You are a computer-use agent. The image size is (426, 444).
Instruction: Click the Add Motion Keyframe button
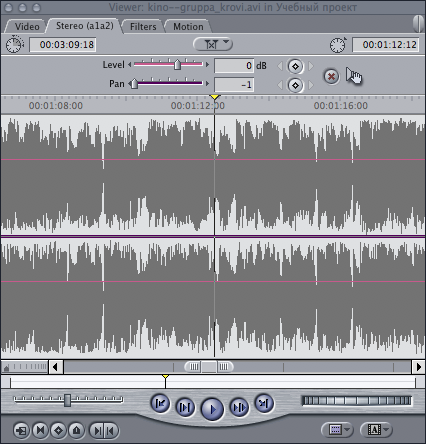pyautogui.click(x=58, y=430)
